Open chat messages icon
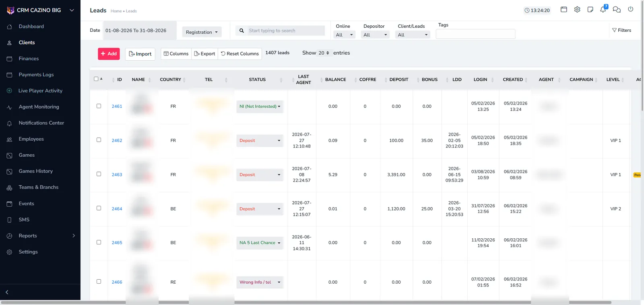The height and width of the screenshot is (305, 644). (617, 9)
